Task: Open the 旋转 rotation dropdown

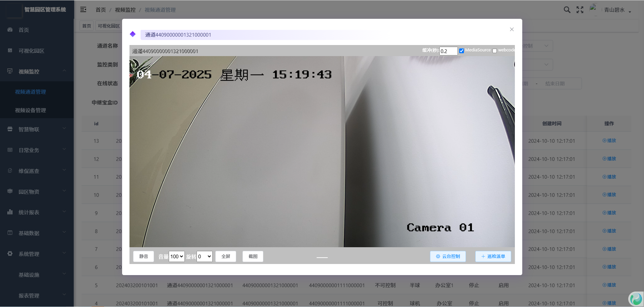Action: 205,257
